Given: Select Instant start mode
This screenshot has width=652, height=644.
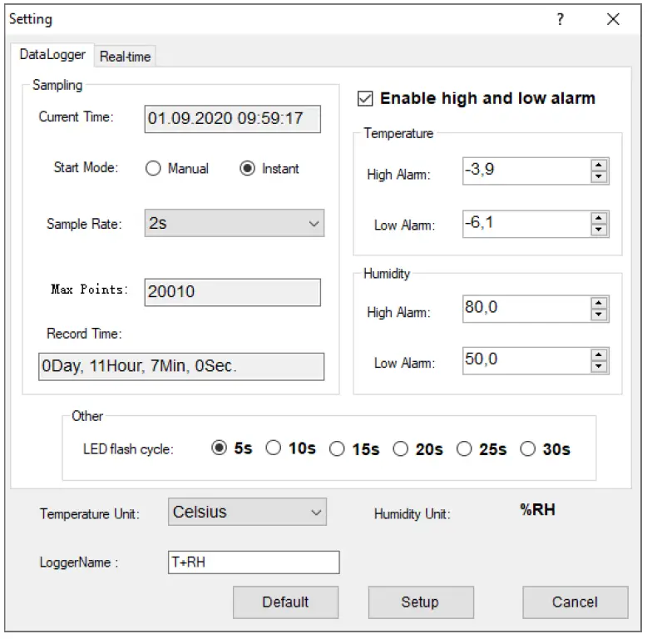Looking at the screenshot, I should click(x=247, y=168).
